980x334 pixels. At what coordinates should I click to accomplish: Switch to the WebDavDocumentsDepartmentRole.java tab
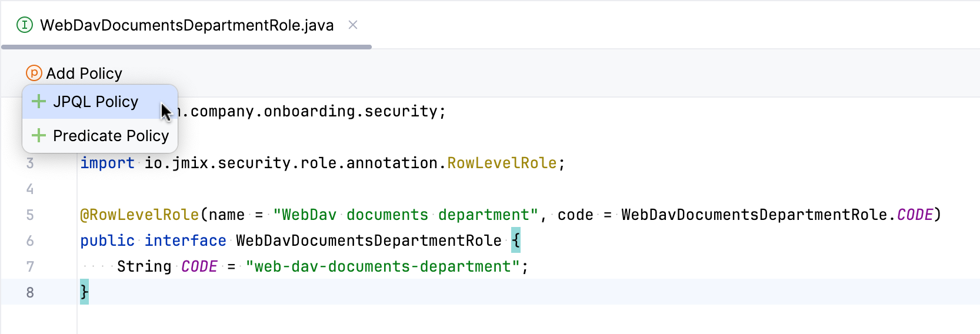coord(186,25)
